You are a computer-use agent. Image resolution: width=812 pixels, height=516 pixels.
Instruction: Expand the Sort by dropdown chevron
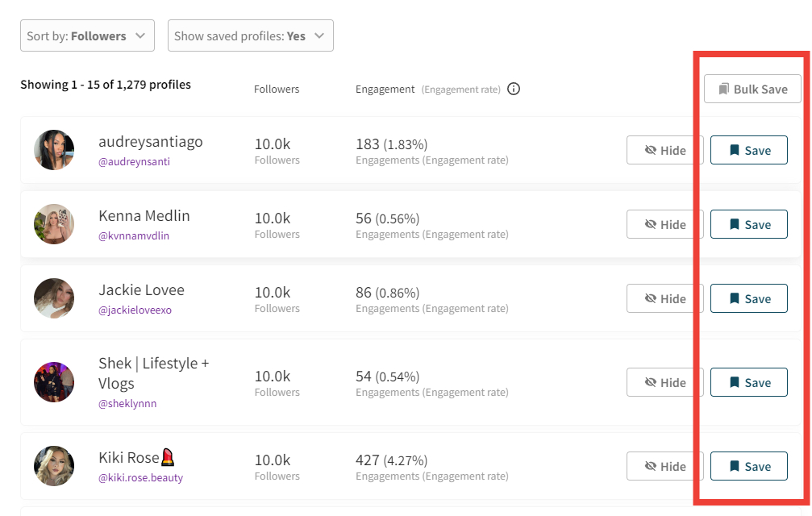[139, 35]
